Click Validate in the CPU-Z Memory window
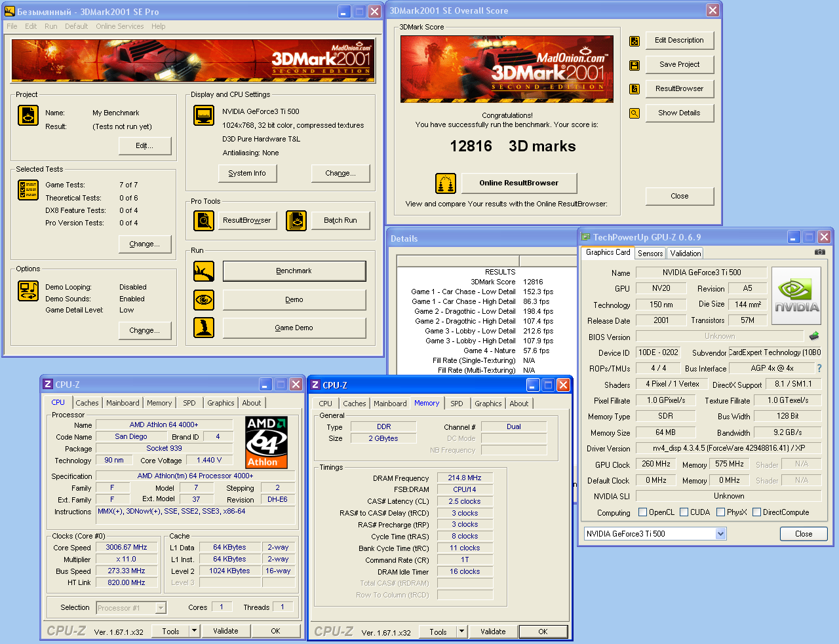 click(x=493, y=632)
